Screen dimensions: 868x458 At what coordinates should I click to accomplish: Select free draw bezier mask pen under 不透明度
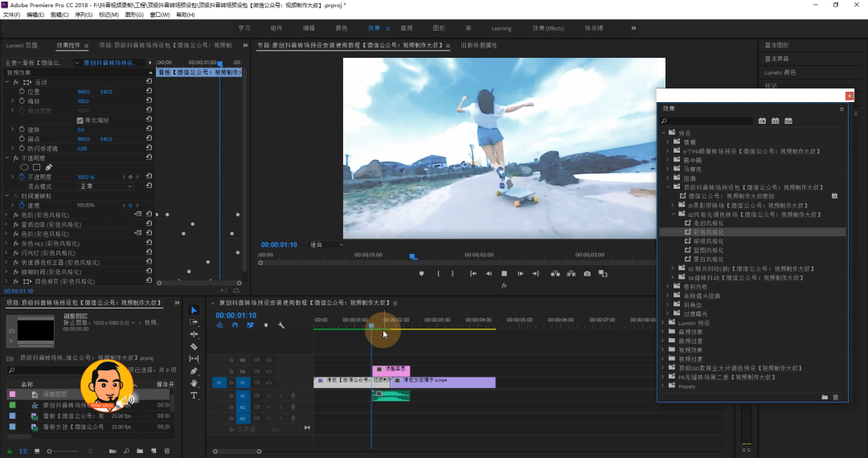click(x=49, y=167)
